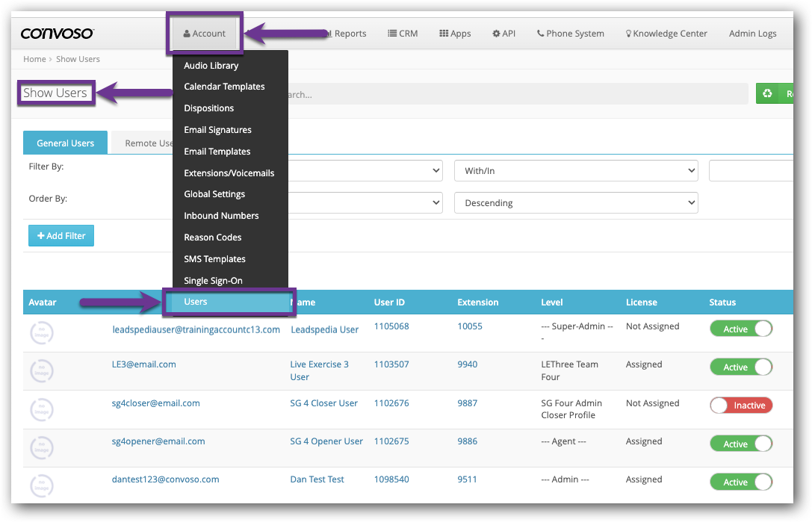The height and width of the screenshot is (522, 812).
Task: Go to Home breadcrumb link
Action: pyautogui.click(x=34, y=59)
